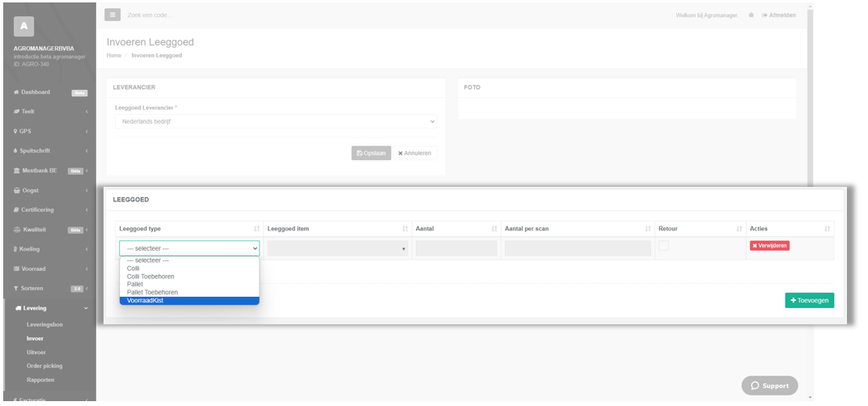Choose 'VoorraadKist' in the dropdown list
This screenshot has height=406, width=868.
[189, 300]
